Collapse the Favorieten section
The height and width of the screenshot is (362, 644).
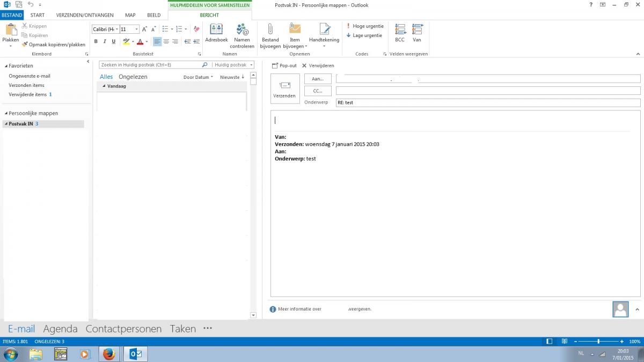pos(6,66)
